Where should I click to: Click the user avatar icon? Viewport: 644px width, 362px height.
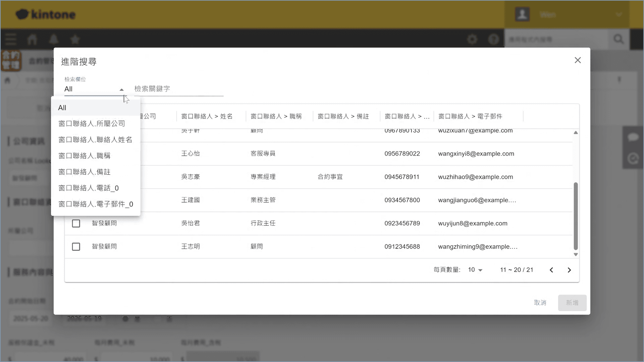click(x=522, y=14)
